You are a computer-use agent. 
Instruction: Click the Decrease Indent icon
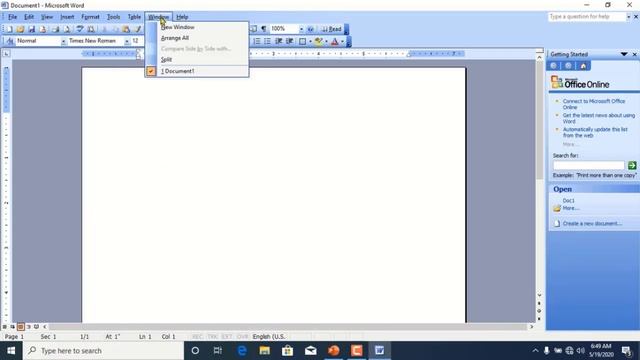click(x=279, y=41)
